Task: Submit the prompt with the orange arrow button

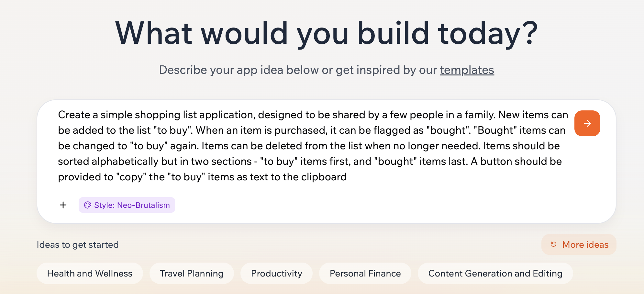Action: pos(587,123)
